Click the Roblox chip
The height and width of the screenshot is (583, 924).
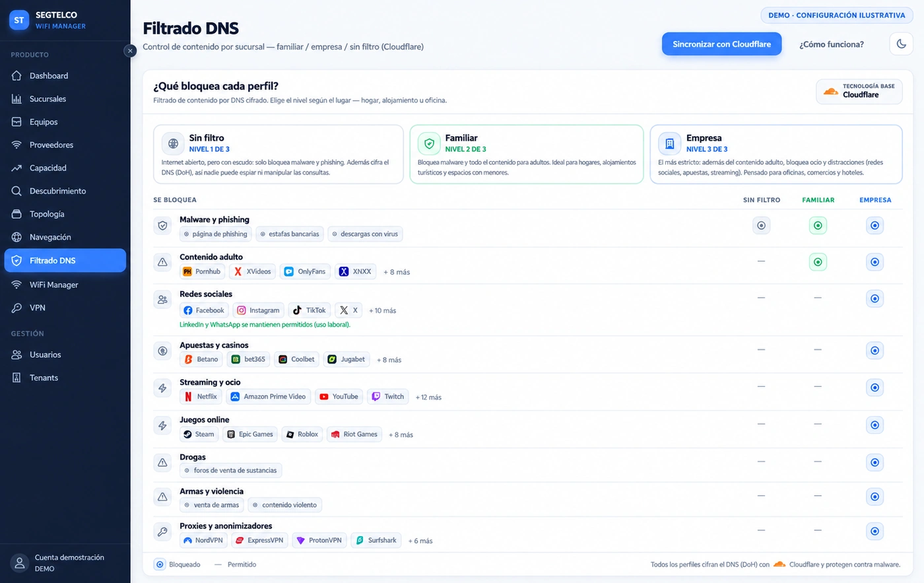[x=303, y=434]
